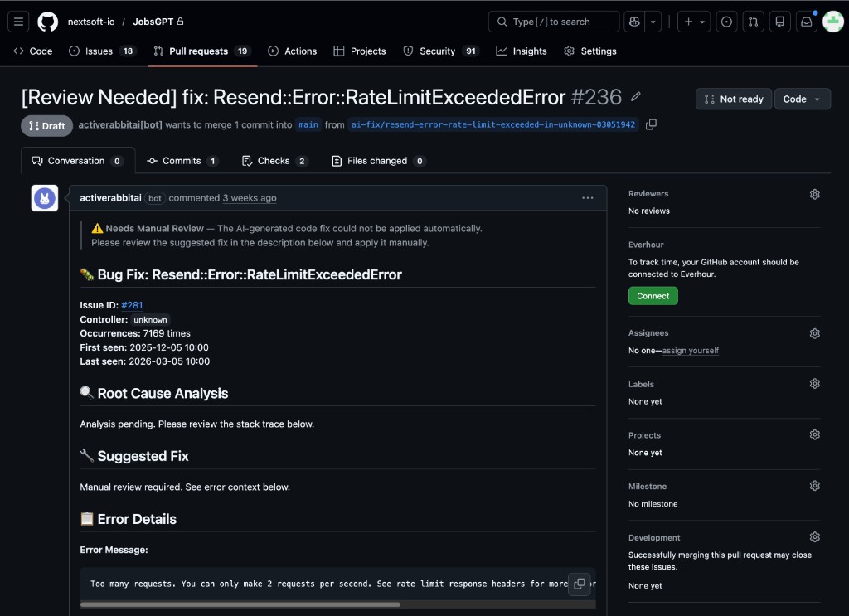The image size is (849, 616).
Task: Open the Copilot chat icon
Action: pos(634,22)
